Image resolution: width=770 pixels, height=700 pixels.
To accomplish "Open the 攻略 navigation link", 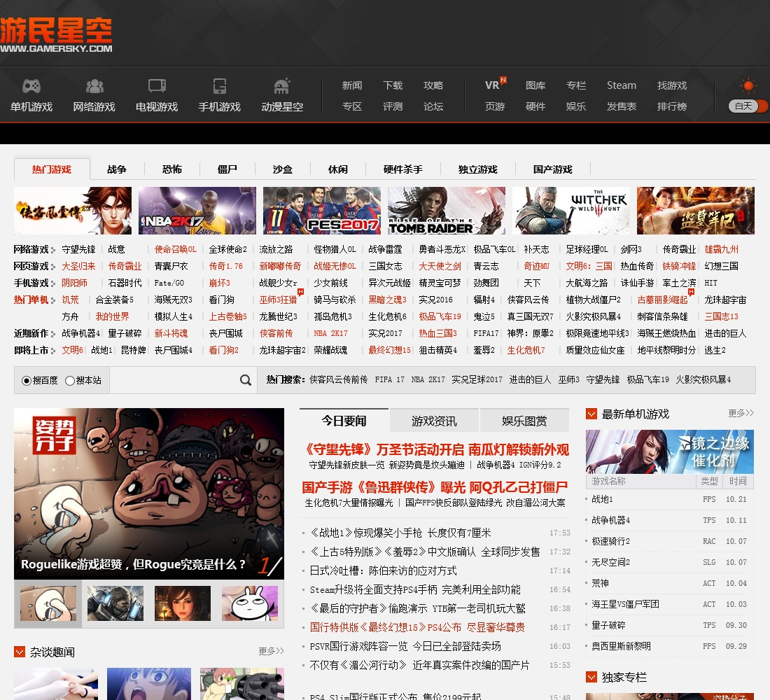I will pos(433,85).
